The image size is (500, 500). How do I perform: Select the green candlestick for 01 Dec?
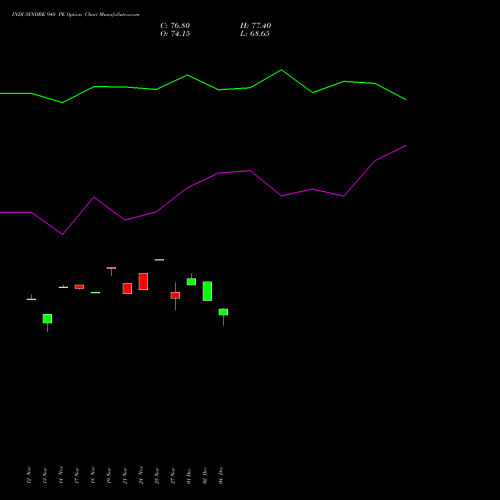tap(191, 282)
